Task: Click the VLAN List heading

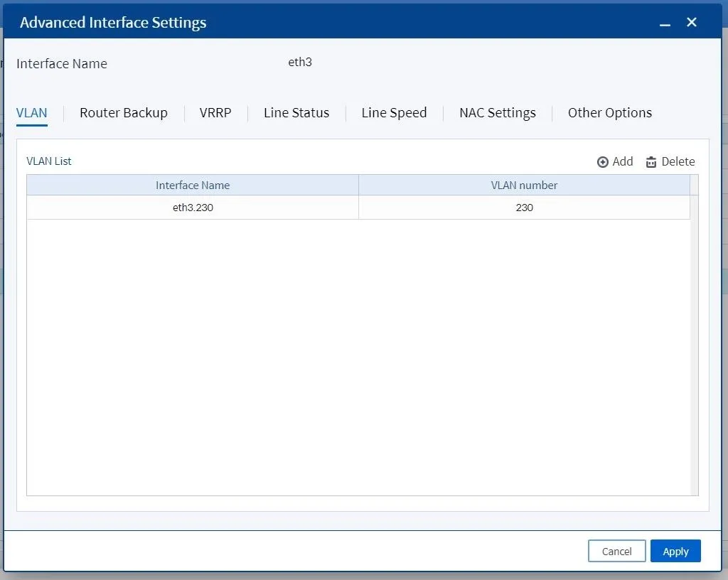Action: pyautogui.click(x=49, y=161)
